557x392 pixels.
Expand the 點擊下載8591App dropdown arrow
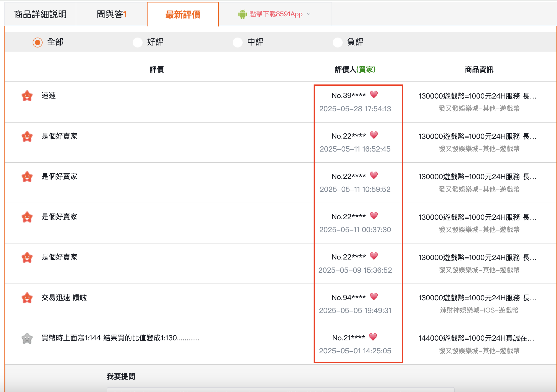309,14
